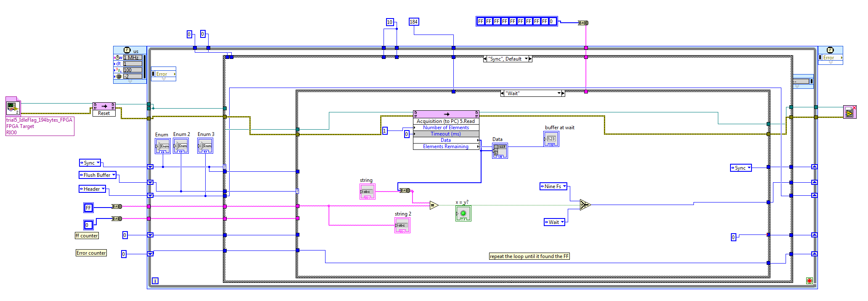The width and height of the screenshot is (868, 301).
Task: Select the string indicator terminal
Action: [x=367, y=192]
